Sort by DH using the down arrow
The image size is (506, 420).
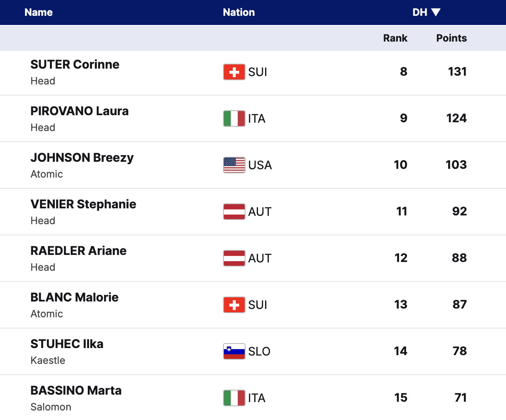pyautogui.click(x=436, y=12)
